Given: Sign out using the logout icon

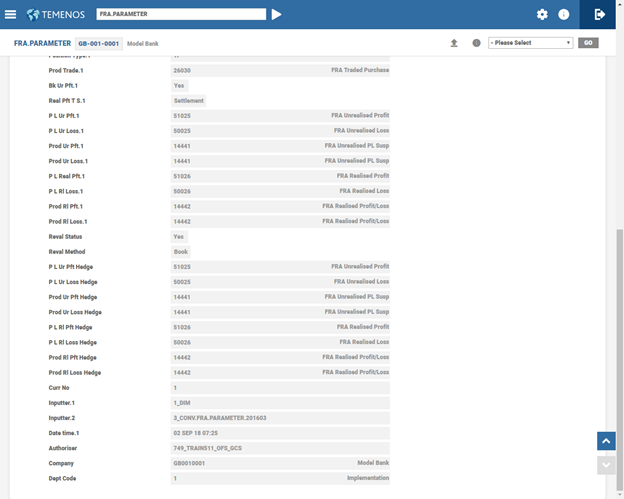Looking at the screenshot, I should click(x=600, y=14).
